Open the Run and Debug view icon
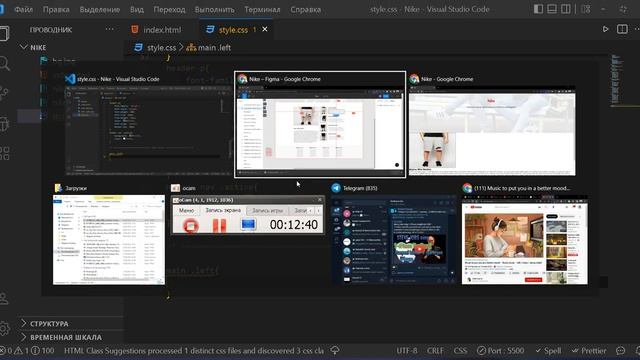 (x=4, y=123)
